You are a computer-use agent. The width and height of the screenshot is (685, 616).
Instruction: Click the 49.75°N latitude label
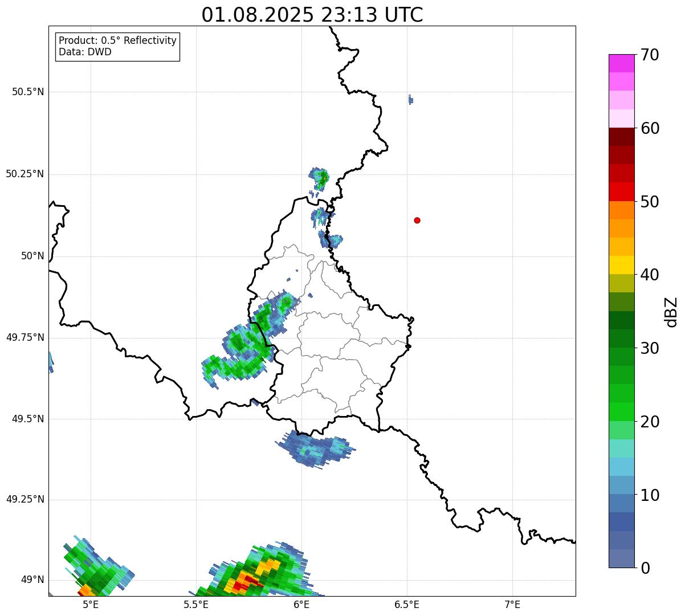[25, 337]
